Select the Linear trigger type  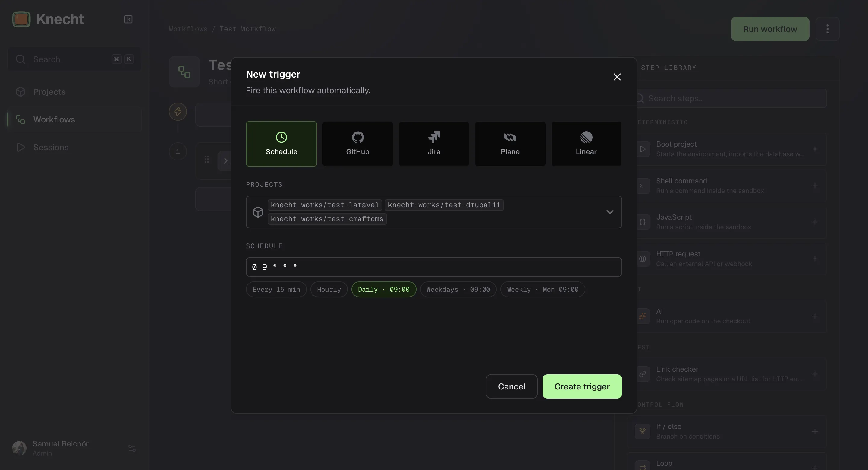pyautogui.click(x=586, y=144)
